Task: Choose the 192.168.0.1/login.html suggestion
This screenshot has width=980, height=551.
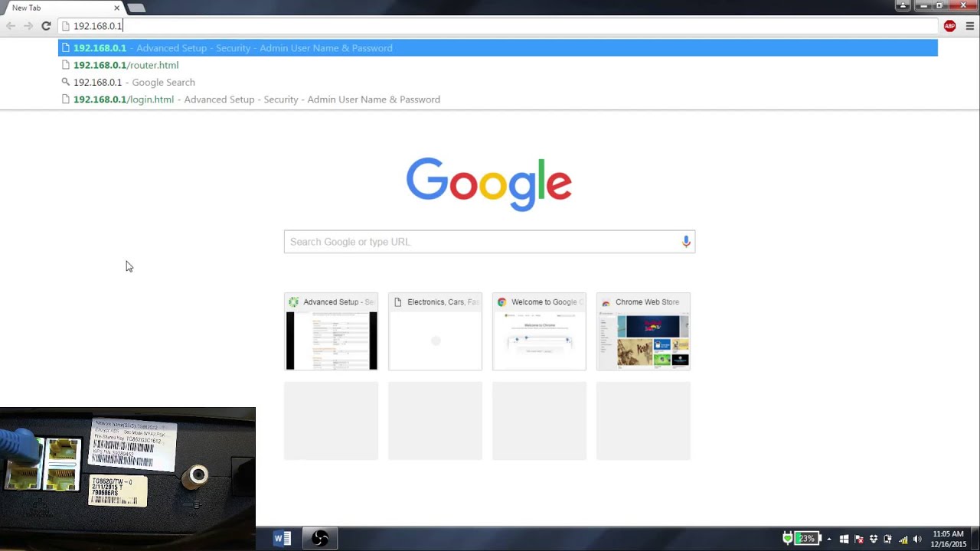Action: pyautogui.click(x=498, y=99)
